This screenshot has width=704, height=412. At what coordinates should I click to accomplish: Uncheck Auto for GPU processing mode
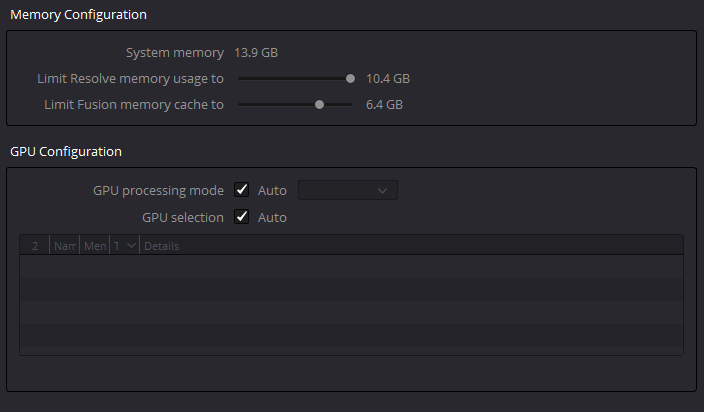click(x=241, y=190)
